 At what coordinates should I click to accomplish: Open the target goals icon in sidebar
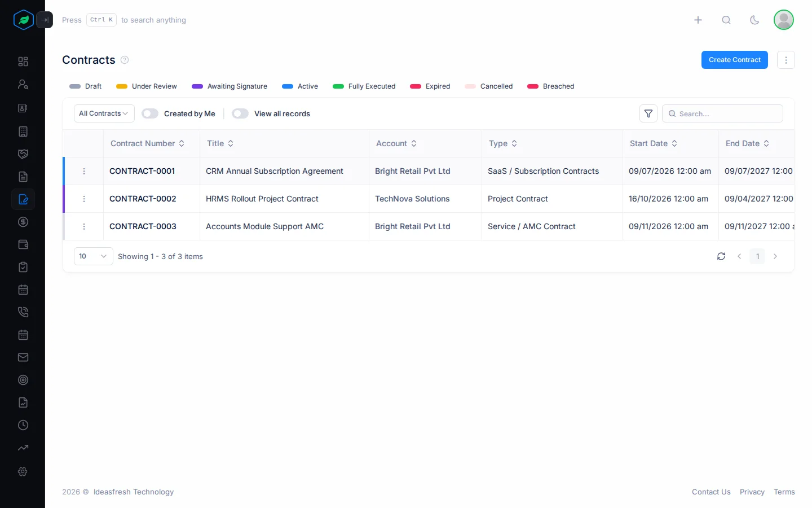[23, 380]
